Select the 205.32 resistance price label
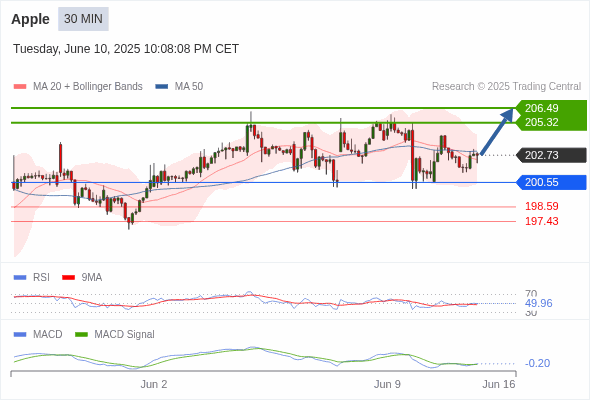 coord(541,122)
